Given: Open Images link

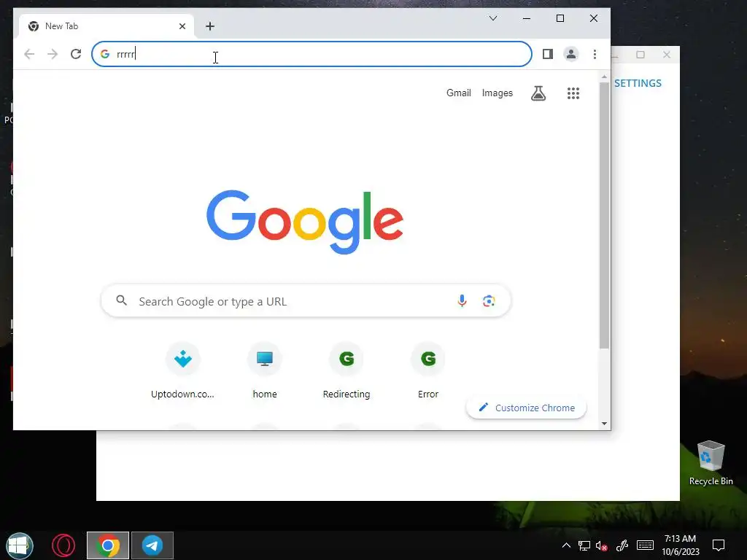Looking at the screenshot, I should click(x=498, y=93).
